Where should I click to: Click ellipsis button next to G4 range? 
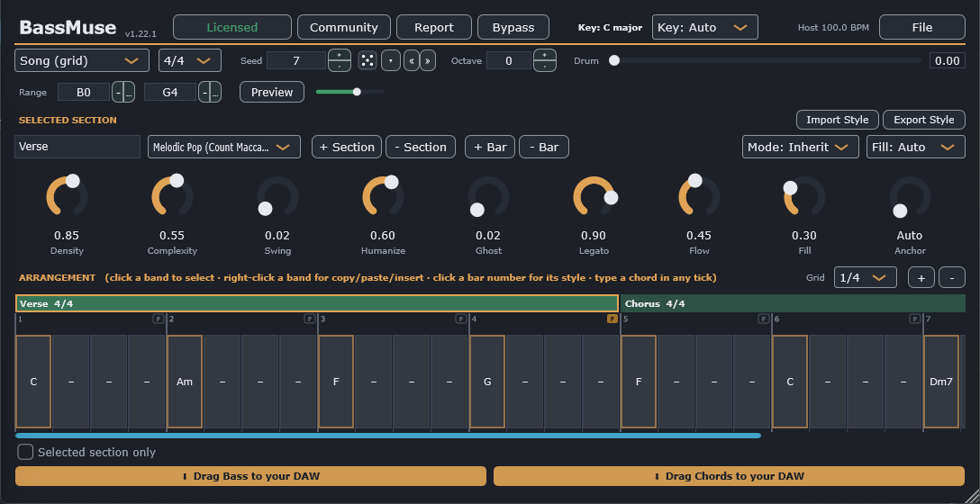215,93
